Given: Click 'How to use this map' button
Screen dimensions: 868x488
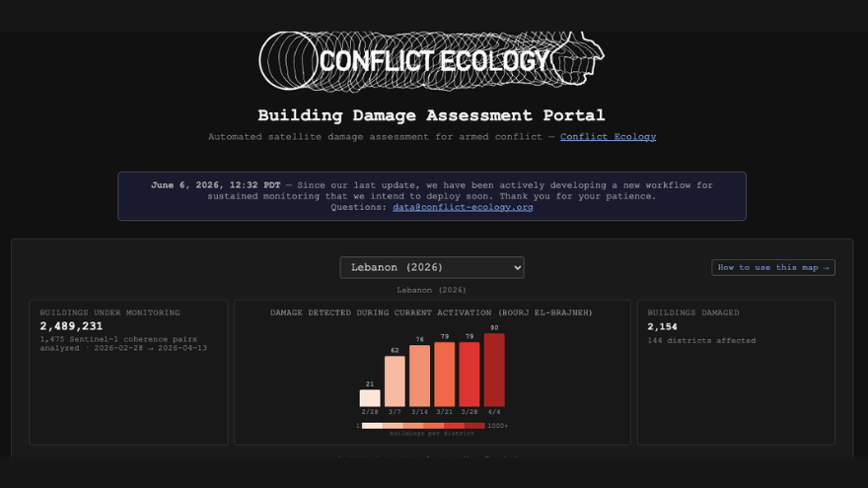Looking at the screenshot, I should click(x=772, y=267).
